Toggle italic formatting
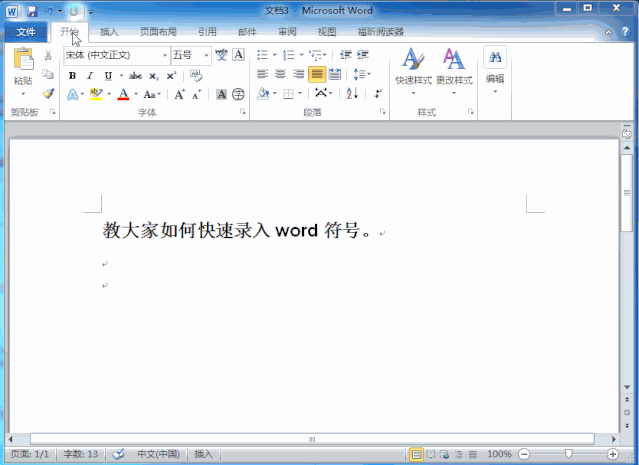This screenshot has height=465, width=639. pos(89,76)
